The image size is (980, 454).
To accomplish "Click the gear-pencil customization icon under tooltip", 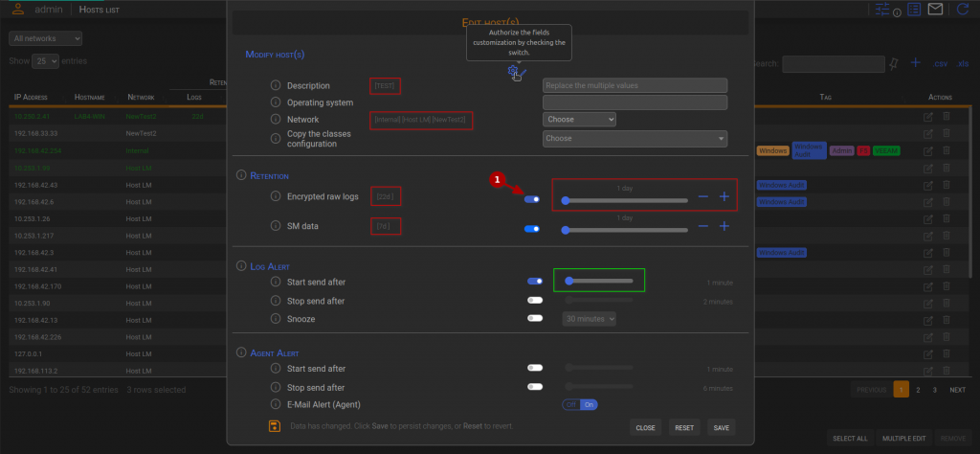I will (x=517, y=73).
